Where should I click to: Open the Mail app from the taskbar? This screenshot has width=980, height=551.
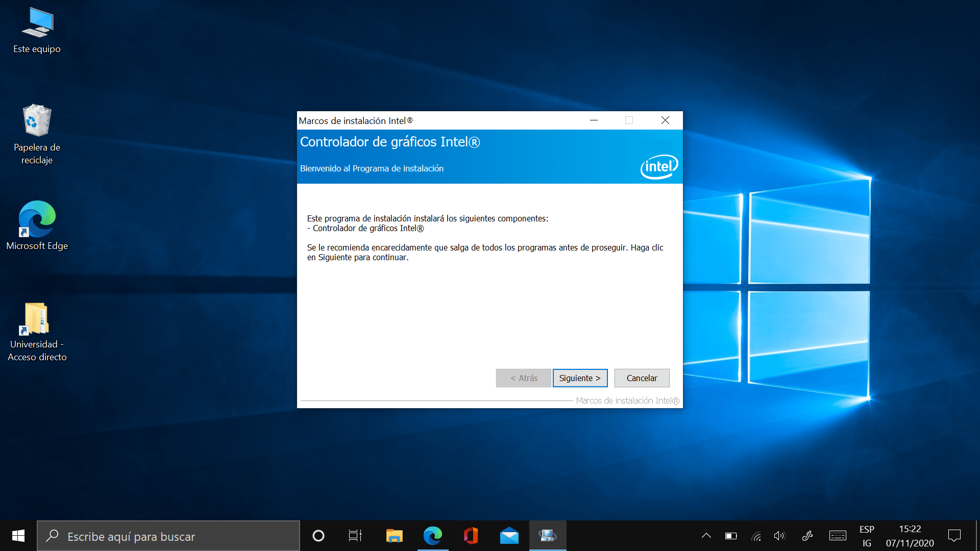tap(509, 536)
